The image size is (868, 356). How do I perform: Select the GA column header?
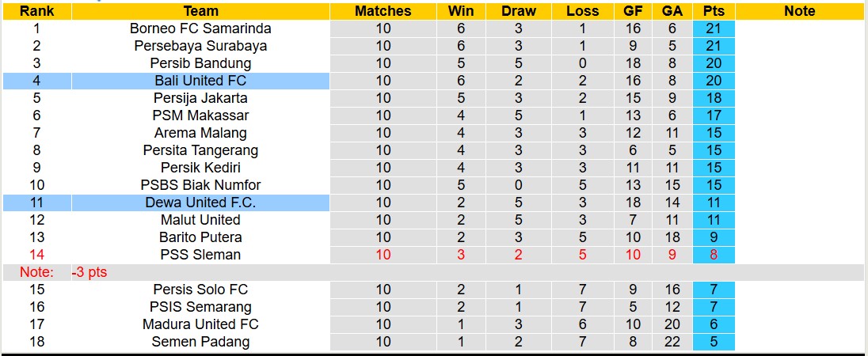click(x=672, y=11)
